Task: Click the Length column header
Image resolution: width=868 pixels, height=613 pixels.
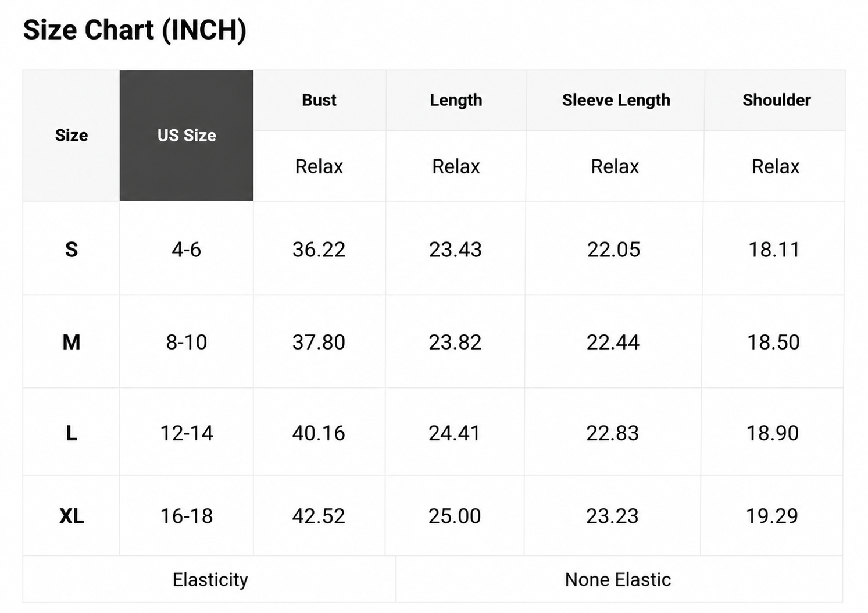Action: pos(456,100)
